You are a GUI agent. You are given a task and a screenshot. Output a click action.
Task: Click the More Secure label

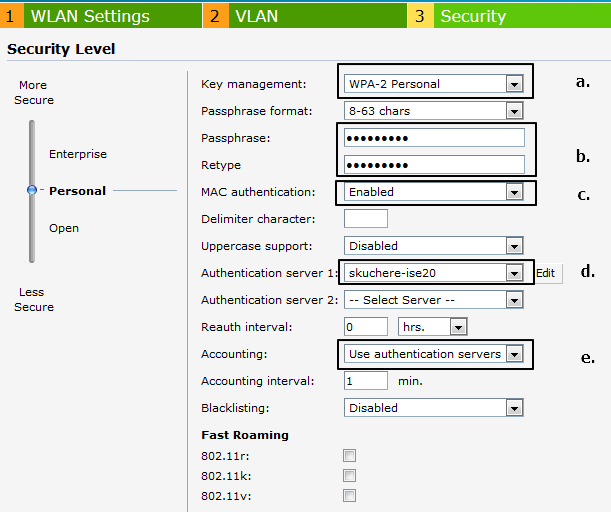34,93
